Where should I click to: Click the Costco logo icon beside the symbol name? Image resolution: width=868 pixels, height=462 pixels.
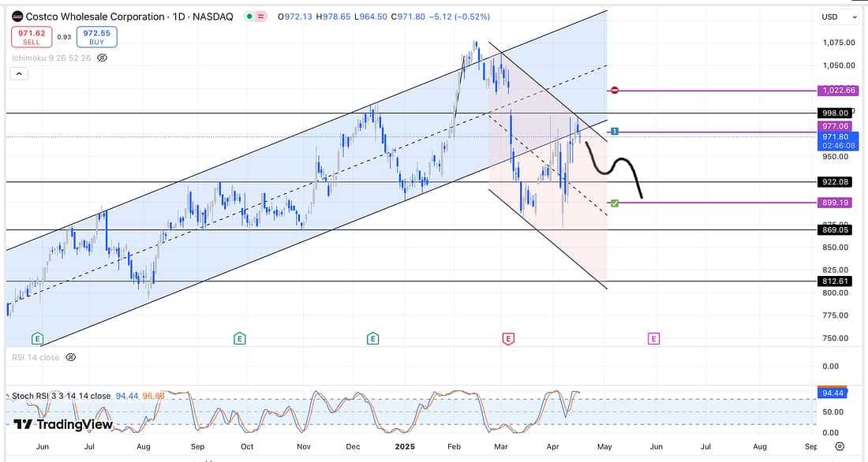click(17, 17)
